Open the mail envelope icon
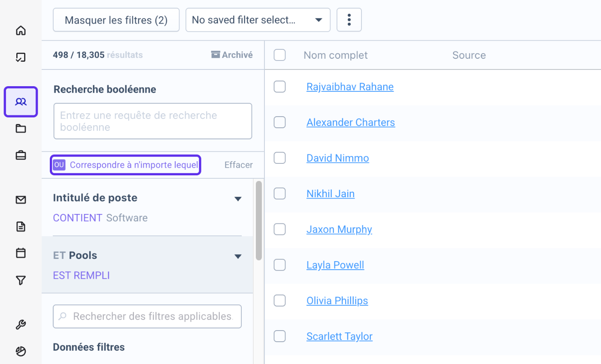The width and height of the screenshot is (601, 364). [21, 200]
